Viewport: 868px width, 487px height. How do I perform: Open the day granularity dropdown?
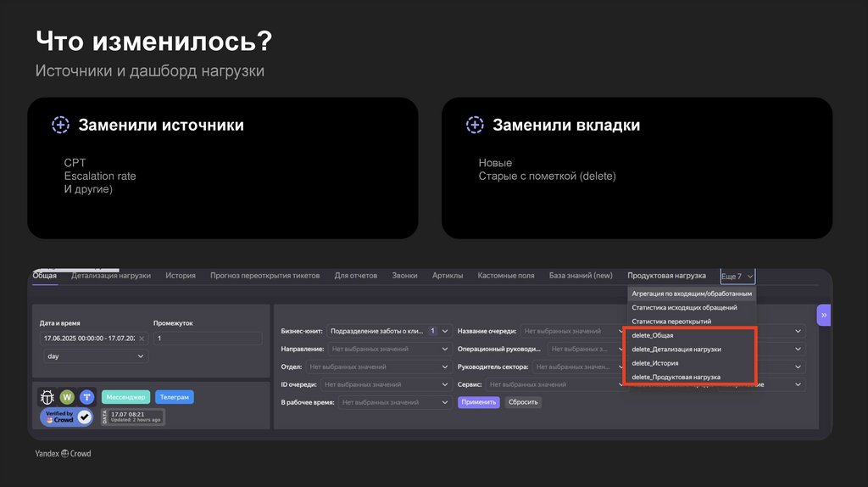click(95, 356)
